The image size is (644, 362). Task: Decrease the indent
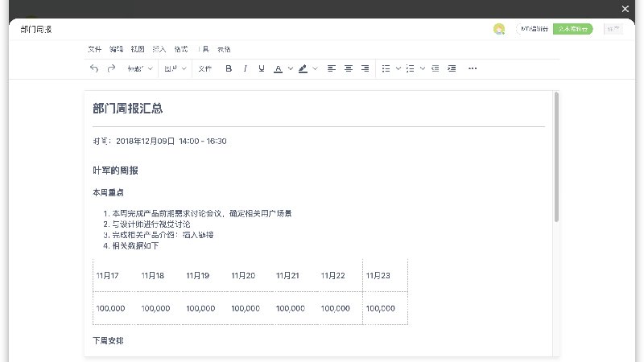pyautogui.click(x=435, y=68)
